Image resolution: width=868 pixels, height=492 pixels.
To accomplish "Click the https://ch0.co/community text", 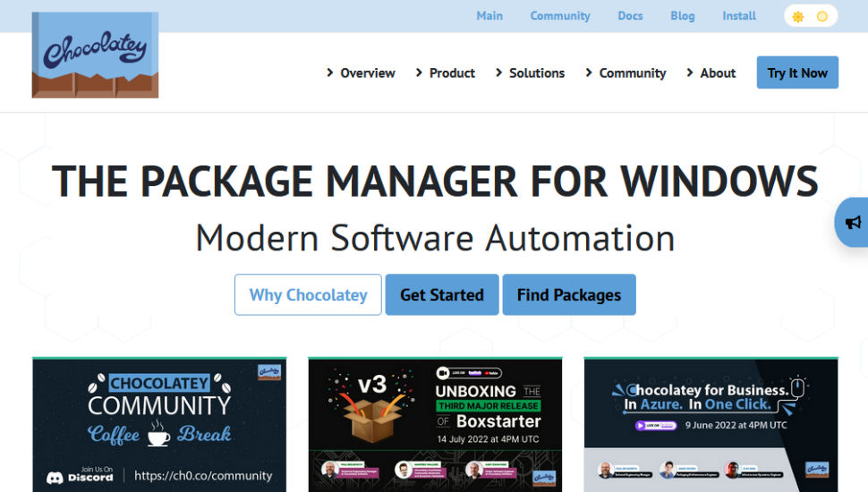I will click(x=203, y=476).
